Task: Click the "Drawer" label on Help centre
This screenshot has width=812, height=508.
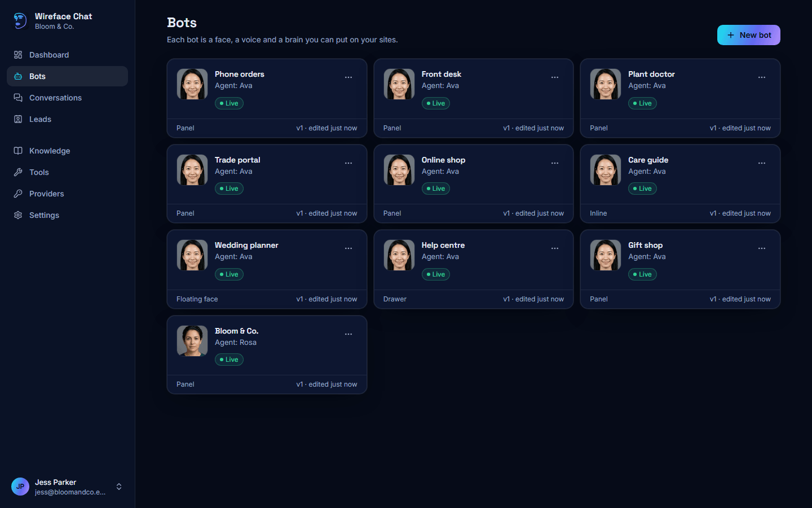Action: click(x=395, y=299)
